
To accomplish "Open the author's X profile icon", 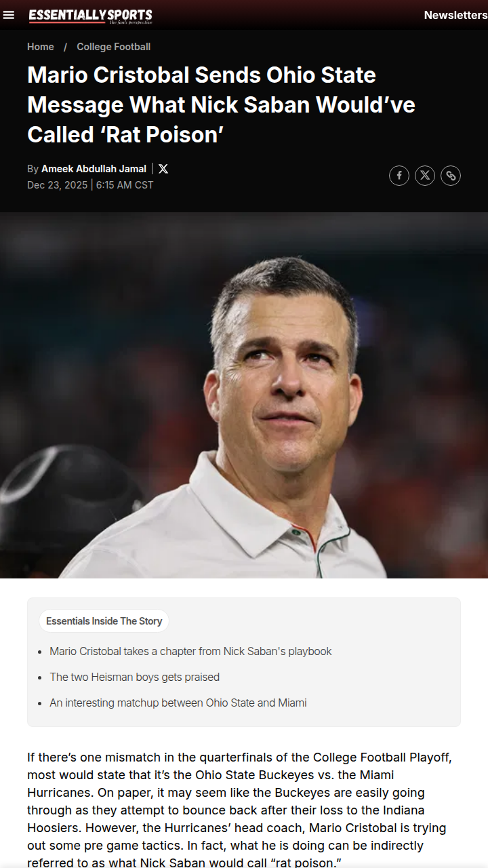I will pyautogui.click(x=163, y=169).
